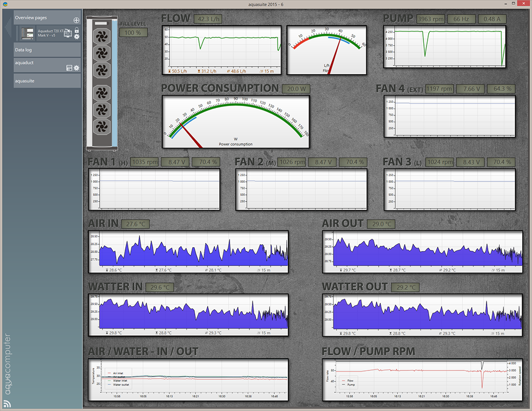The height and width of the screenshot is (411, 532).
Task: Click the Aquaduct 720 XT page thumbnail
Action: click(x=27, y=33)
